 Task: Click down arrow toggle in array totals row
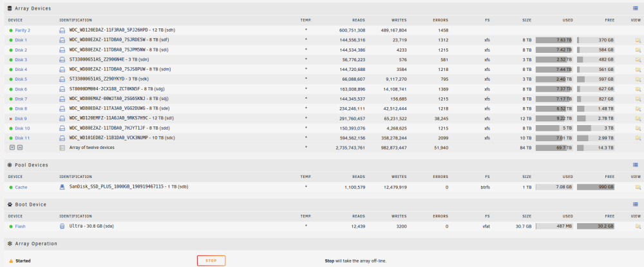pos(12,148)
